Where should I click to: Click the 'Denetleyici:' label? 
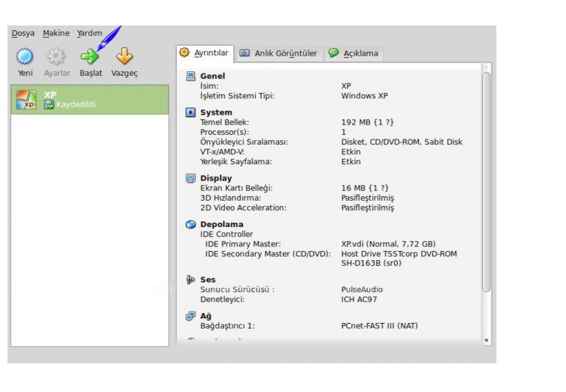pos(223,299)
